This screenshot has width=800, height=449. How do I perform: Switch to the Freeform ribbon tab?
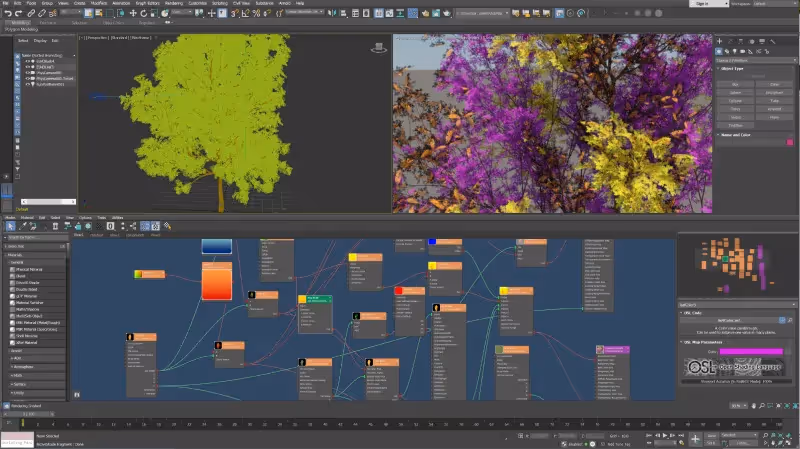pyautogui.click(x=47, y=23)
